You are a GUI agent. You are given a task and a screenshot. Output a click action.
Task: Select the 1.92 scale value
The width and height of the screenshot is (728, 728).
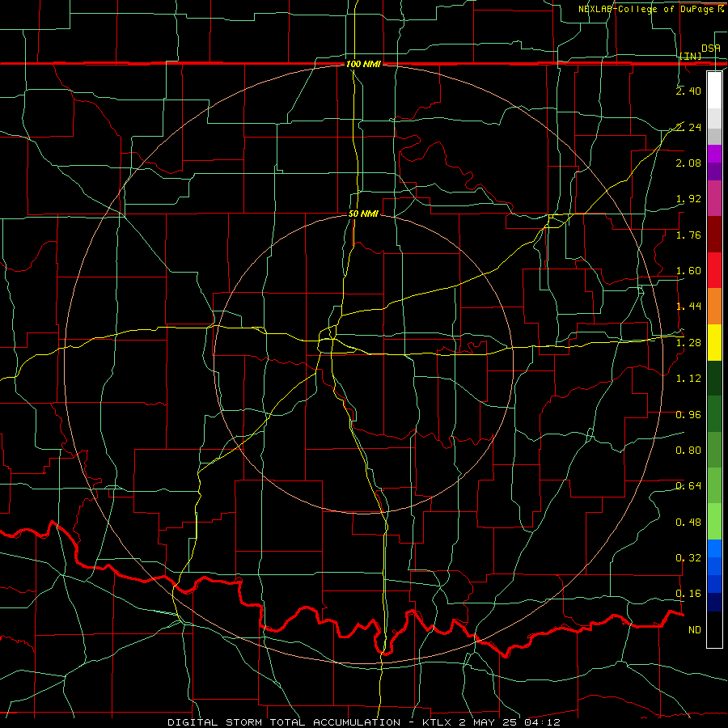click(688, 199)
